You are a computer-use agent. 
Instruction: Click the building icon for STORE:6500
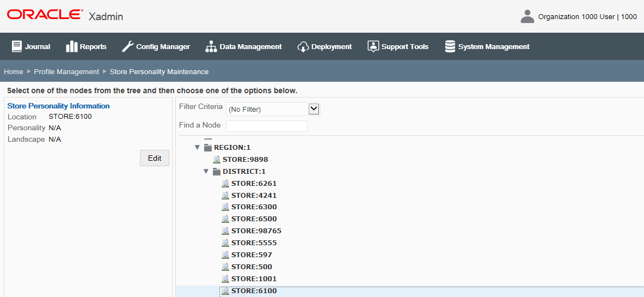coord(225,219)
